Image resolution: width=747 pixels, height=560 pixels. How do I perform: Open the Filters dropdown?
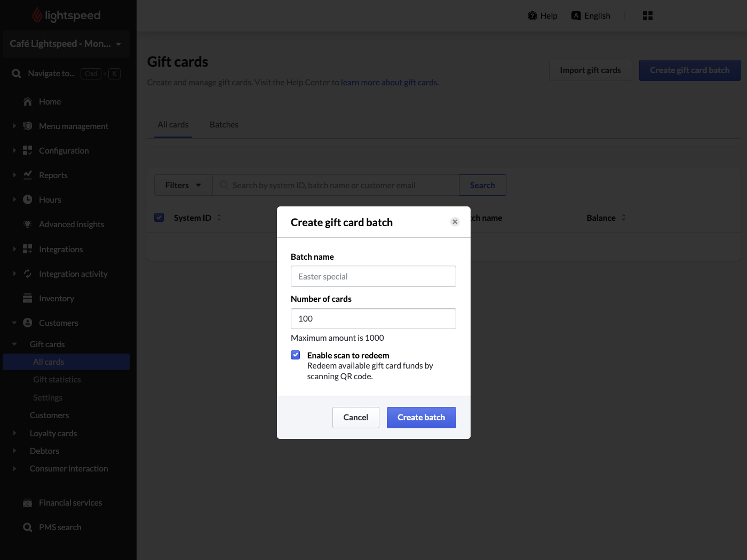(x=183, y=185)
